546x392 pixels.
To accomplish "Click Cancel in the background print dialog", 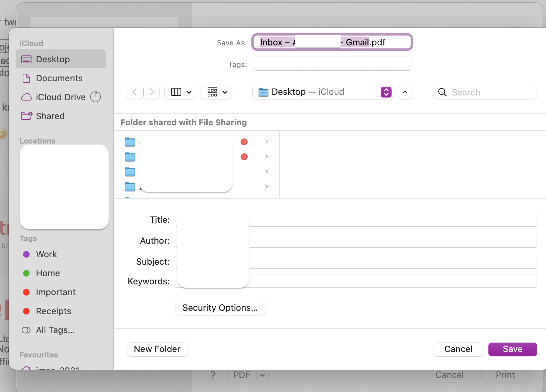I will pyautogui.click(x=450, y=375).
